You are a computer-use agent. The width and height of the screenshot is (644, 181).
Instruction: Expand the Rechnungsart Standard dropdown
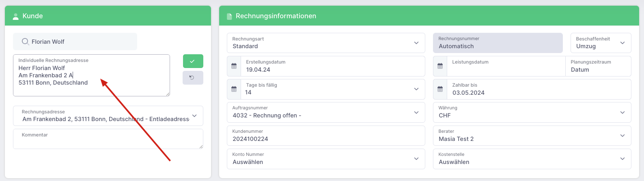(x=326, y=43)
